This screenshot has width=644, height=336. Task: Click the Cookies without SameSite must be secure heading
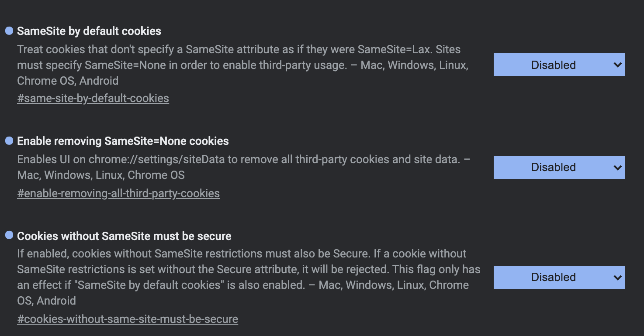coord(124,236)
